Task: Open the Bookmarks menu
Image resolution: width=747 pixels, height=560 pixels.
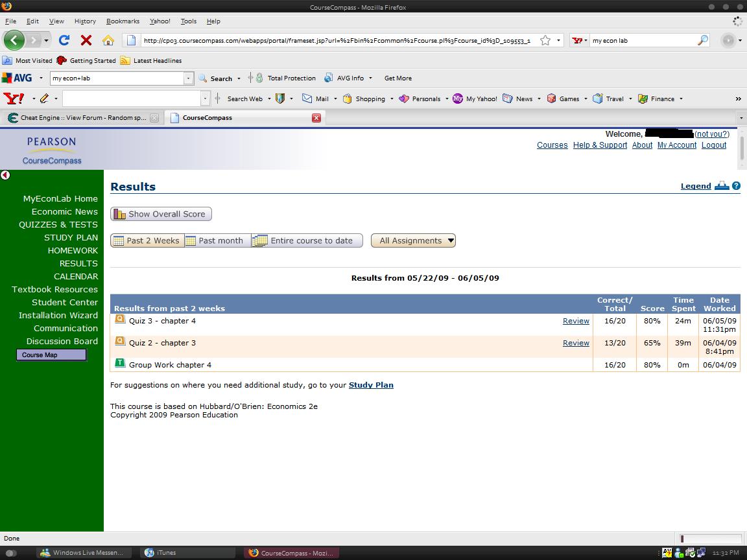Action: (123, 21)
